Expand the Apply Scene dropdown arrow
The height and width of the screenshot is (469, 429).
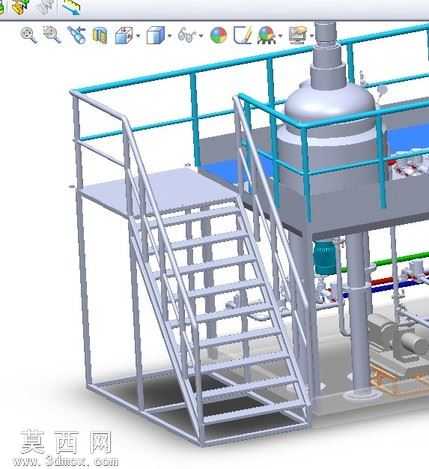point(281,36)
